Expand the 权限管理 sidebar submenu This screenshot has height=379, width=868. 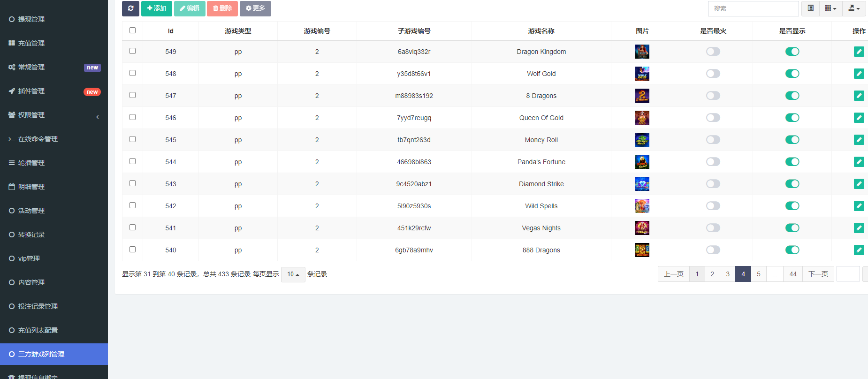pyautogui.click(x=54, y=115)
